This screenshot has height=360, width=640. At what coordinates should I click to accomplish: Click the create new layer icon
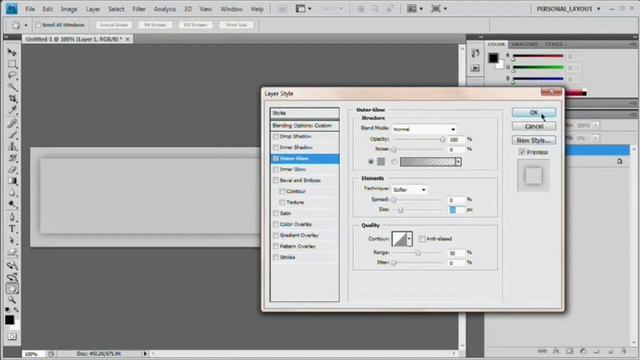[610, 351]
